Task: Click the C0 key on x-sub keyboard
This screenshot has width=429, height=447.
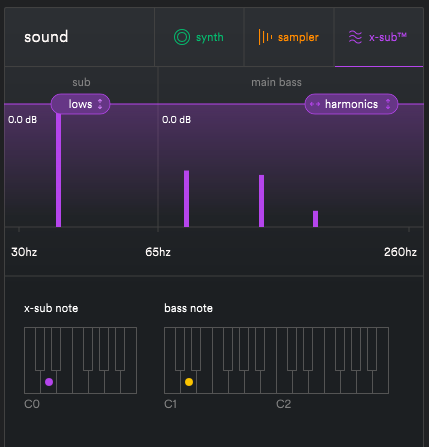Action: (x=32, y=382)
